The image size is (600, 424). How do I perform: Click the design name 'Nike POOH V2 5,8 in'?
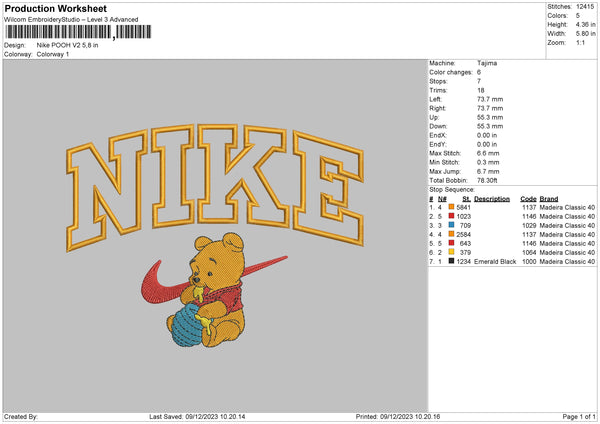coord(67,45)
